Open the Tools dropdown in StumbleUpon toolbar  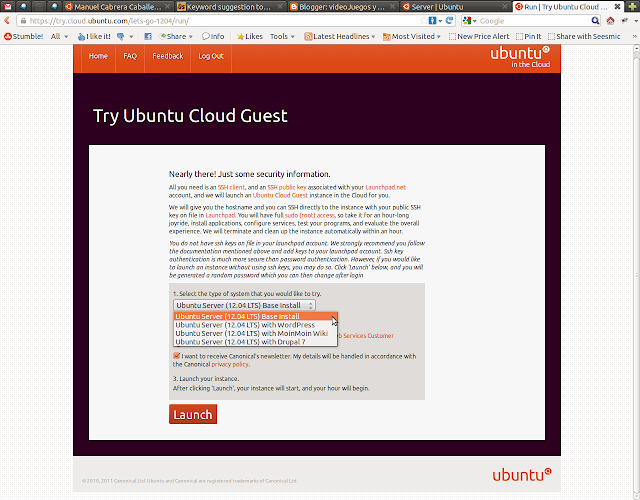click(282, 36)
